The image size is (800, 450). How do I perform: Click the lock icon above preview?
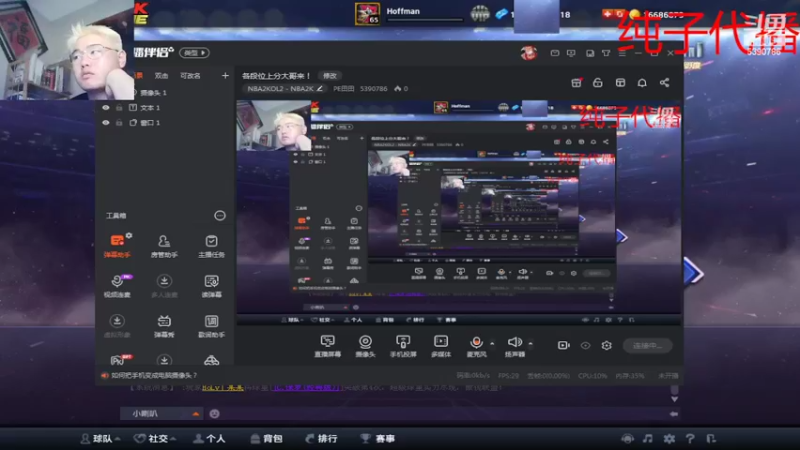tap(598, 83)
